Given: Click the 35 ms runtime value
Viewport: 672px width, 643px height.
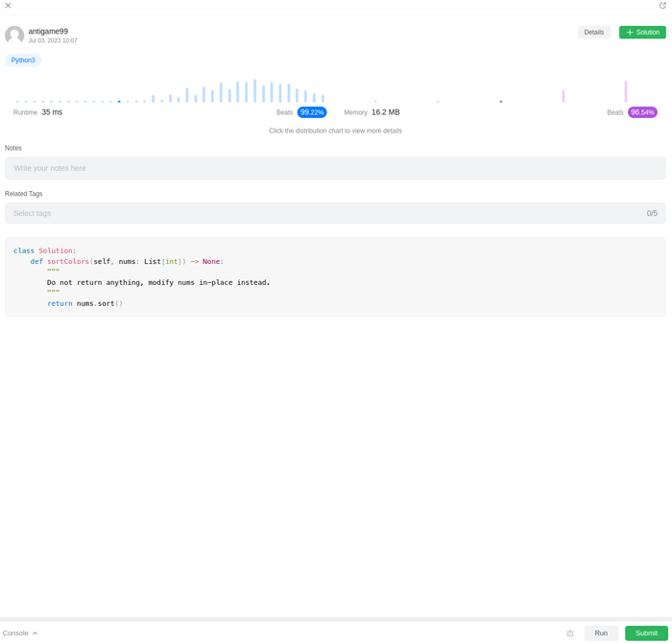Looking at the screenshot, I should 52,112.
